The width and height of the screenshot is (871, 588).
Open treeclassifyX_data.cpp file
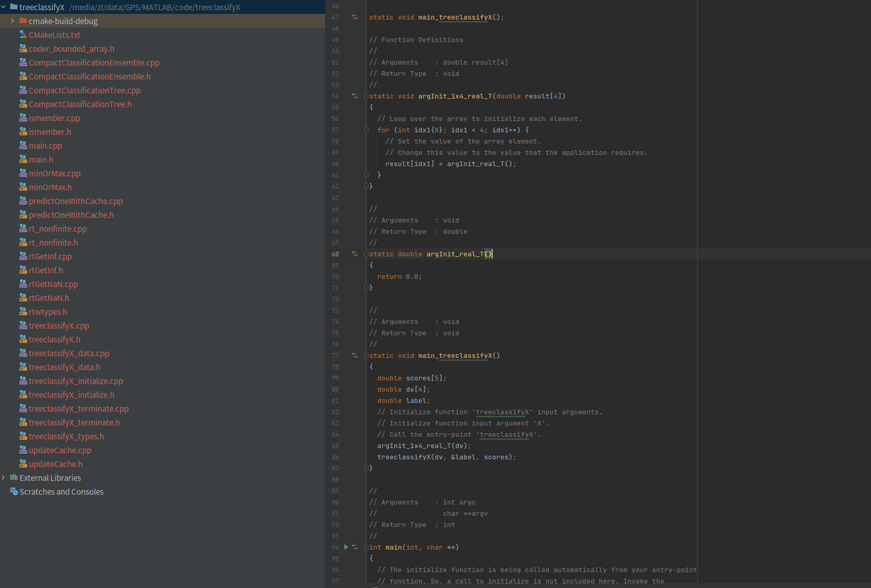(69, 353)
